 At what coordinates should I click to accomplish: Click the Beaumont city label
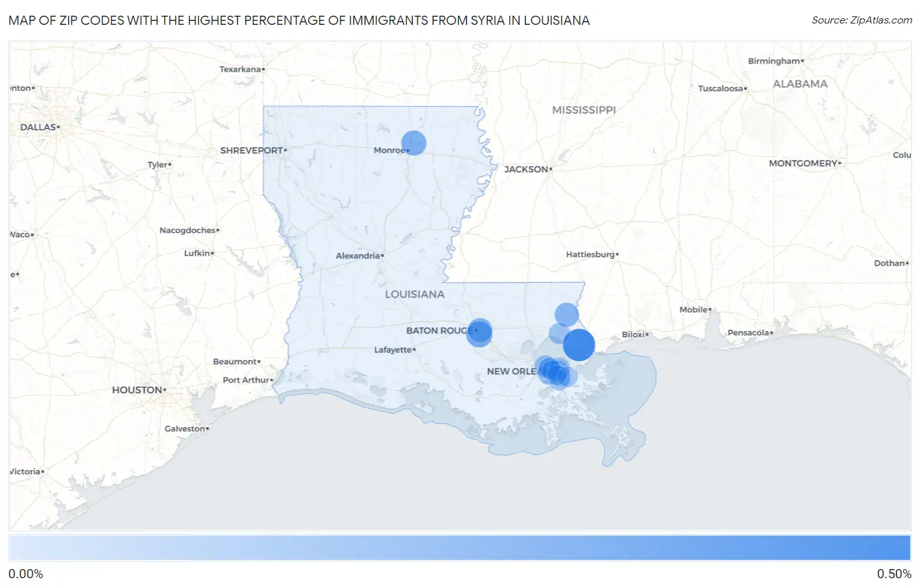tap(235, 362)
